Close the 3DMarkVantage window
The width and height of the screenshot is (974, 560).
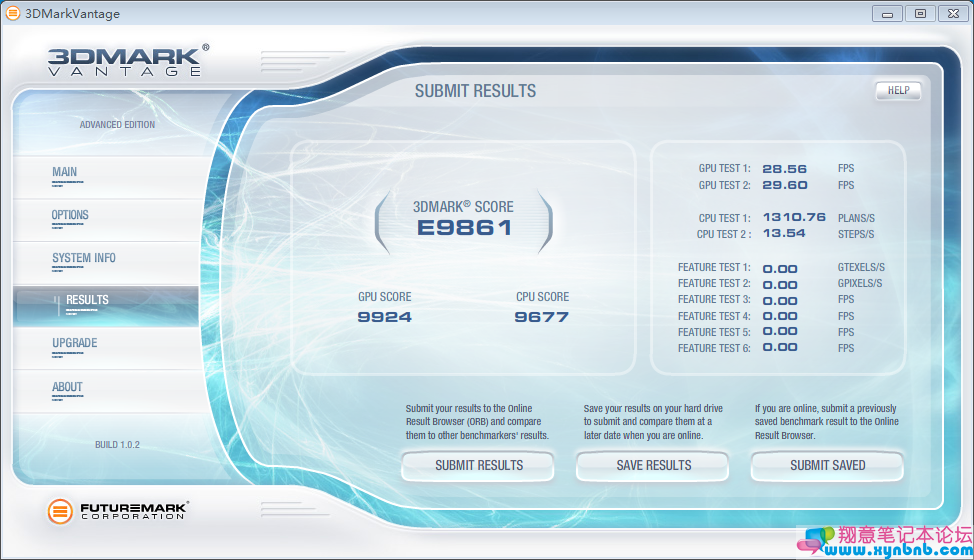point(954,14)
